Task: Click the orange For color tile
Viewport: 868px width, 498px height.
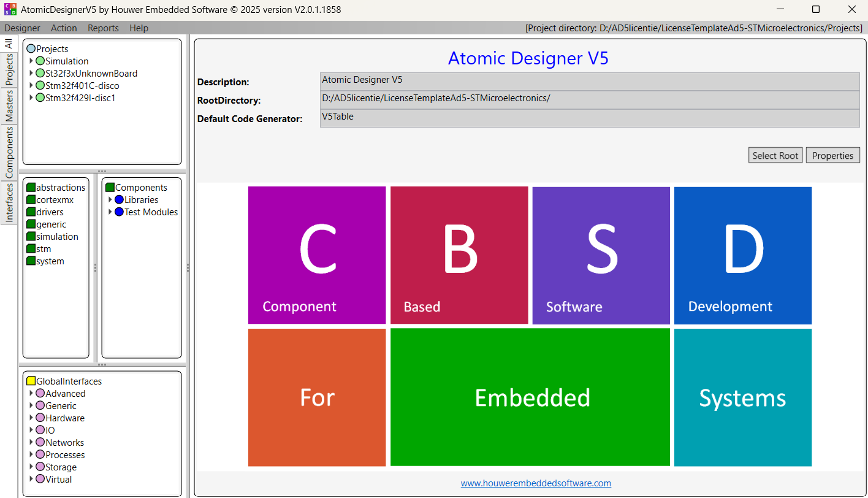Action: pos(317,397)
